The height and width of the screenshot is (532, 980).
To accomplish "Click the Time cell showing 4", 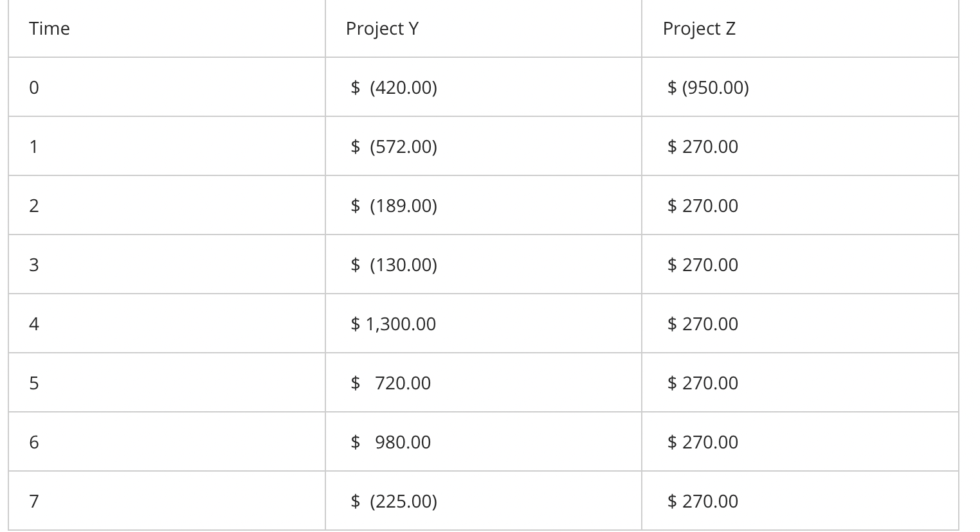I will pyautogui.click(x=34, y=324).
